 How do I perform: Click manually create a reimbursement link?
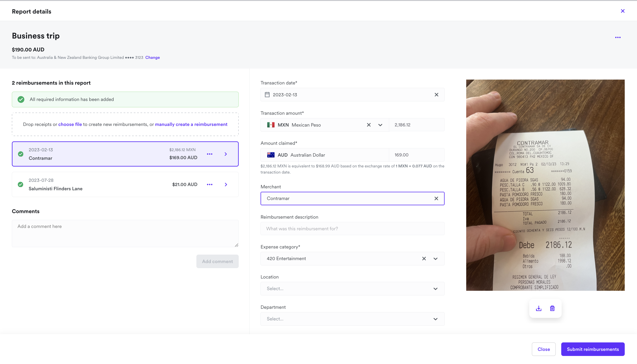coord(191,124)
